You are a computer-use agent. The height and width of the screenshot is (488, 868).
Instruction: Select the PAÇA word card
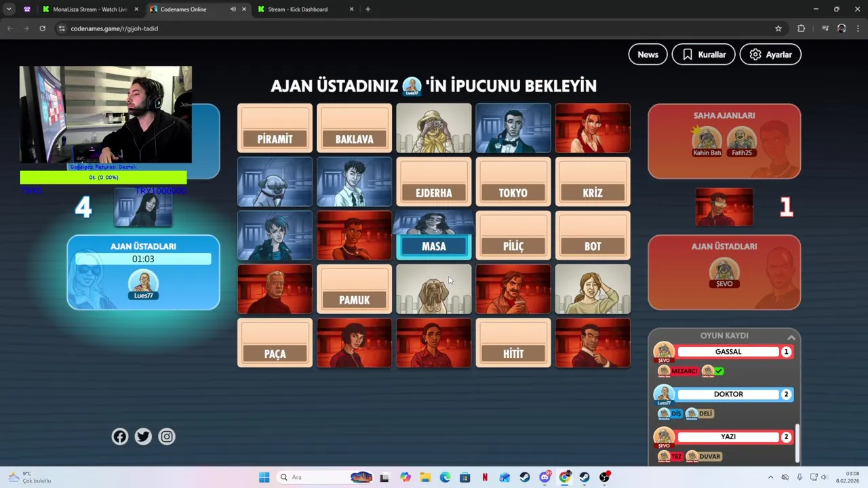275,343
